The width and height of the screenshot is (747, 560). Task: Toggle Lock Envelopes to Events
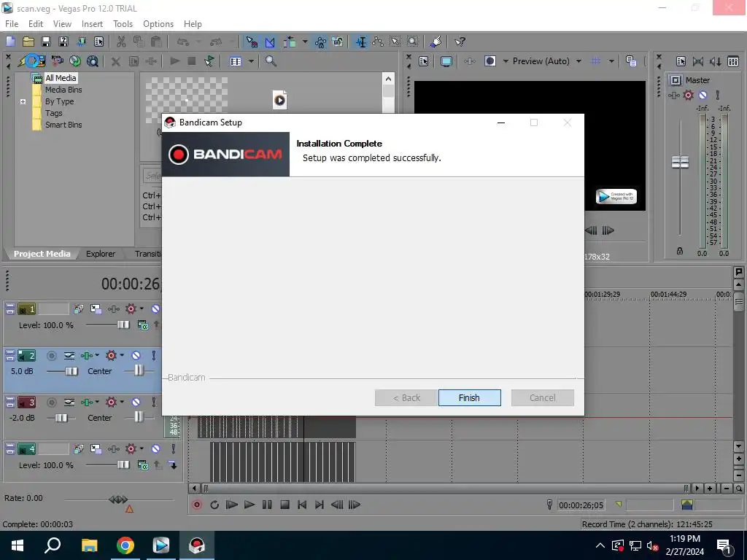321,42
